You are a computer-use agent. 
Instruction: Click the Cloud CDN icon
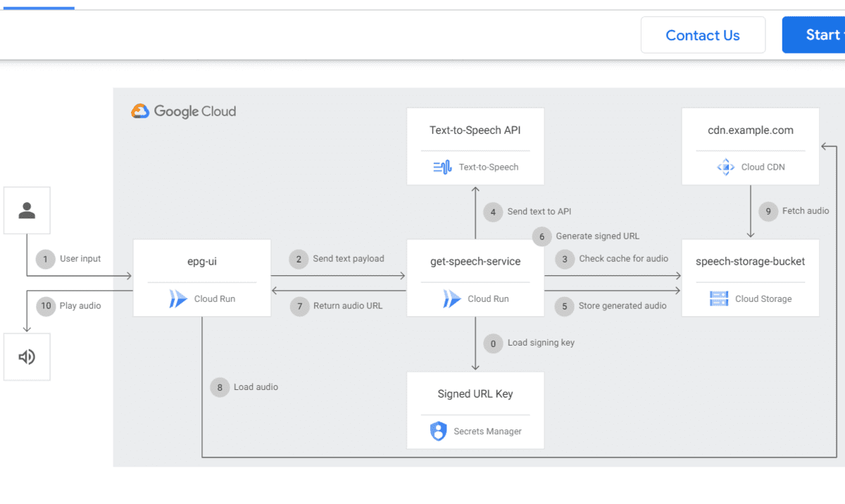(725, 167)
